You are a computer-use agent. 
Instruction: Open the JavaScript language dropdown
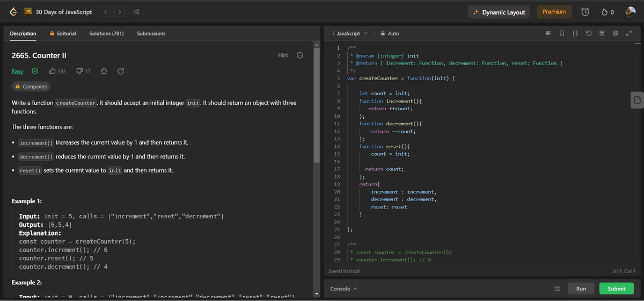[x=350, y=33]
